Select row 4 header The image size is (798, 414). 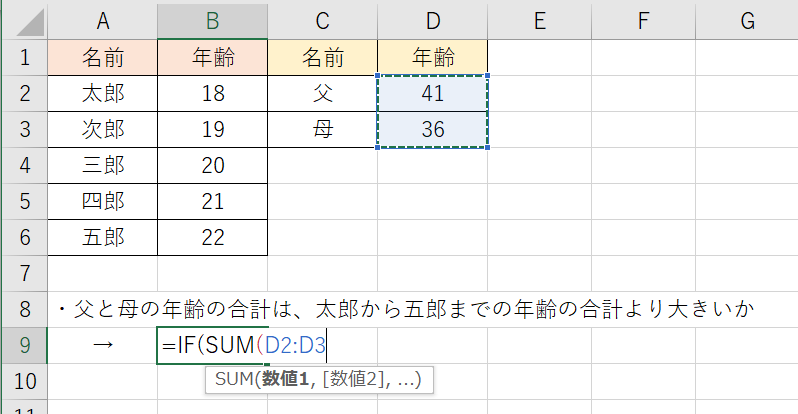click(x=24, y=165)
